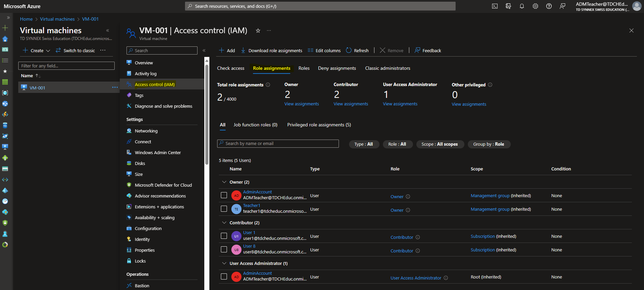The width and height of the screenshot is (644, 290).
Task: Collapse the Contributor (2) group
Action: (x=224, y=223)
